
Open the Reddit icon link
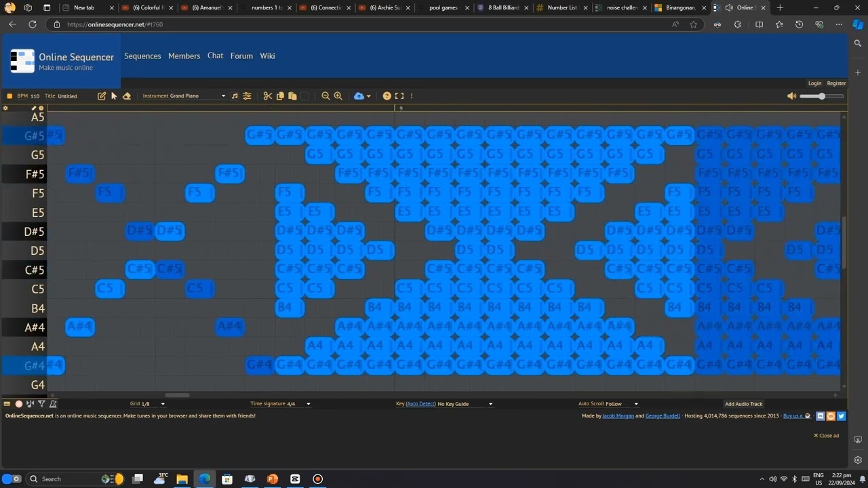point(831,416)
